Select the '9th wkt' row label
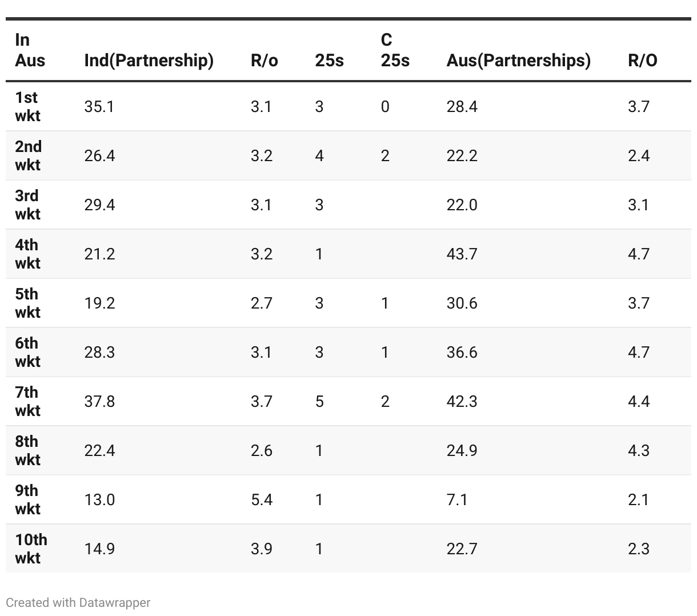This screenshot has height=616, width=697. [x=27, y=500]
